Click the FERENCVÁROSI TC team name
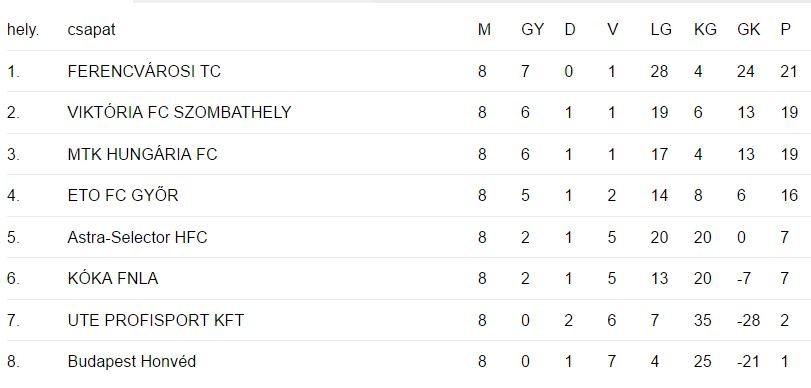 click(x=144, y=71)
